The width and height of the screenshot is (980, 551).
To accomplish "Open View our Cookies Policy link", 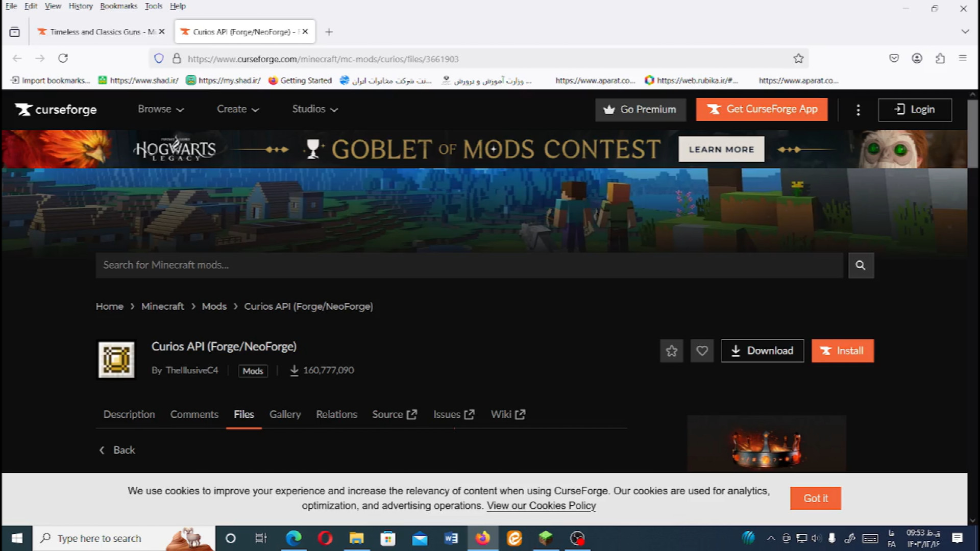I will tap(541, 506).
